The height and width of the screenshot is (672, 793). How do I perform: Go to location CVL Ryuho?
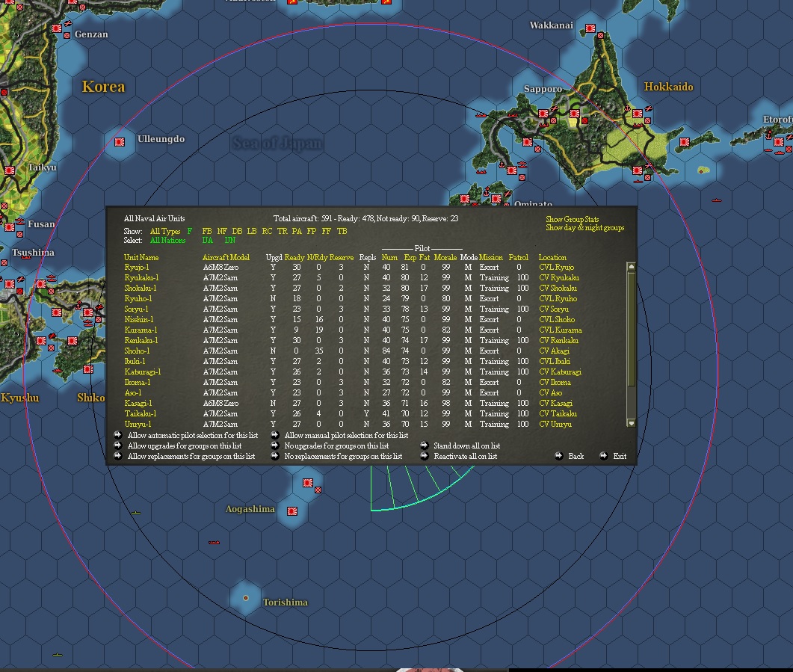coord(558,298)
